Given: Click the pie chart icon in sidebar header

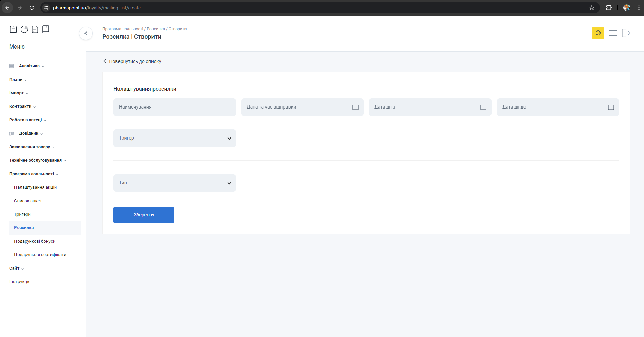Looking at the screenshot, I should click(24, 29).
